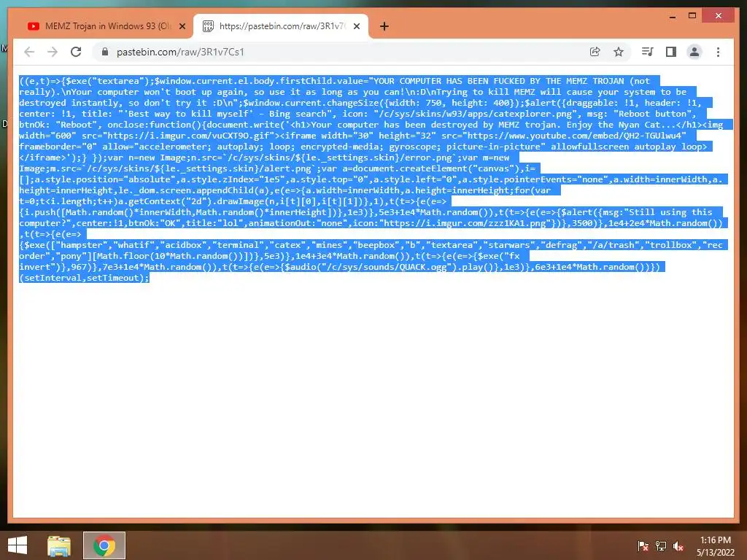Toggle the Chrome side panel

(671, 52)
